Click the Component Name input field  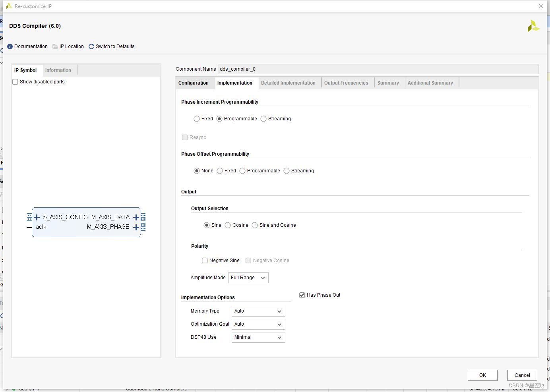[x=378, y=69]
